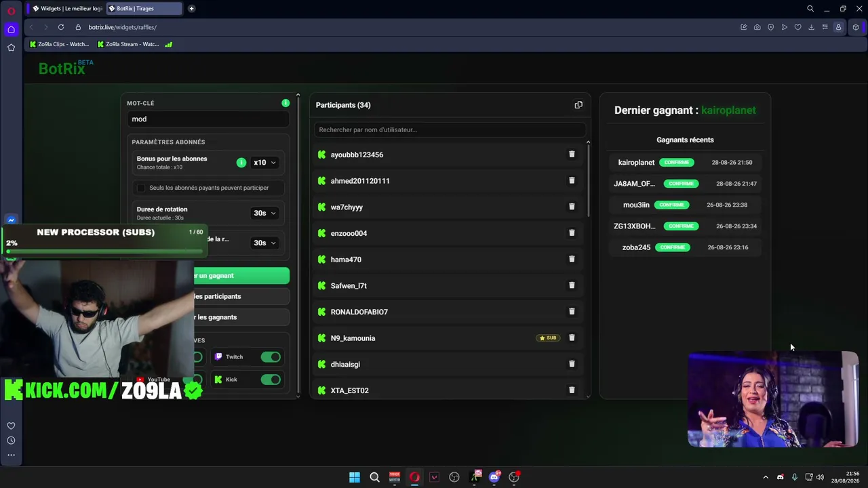Open the Opera ad blocker shield icon

(770, 27)
